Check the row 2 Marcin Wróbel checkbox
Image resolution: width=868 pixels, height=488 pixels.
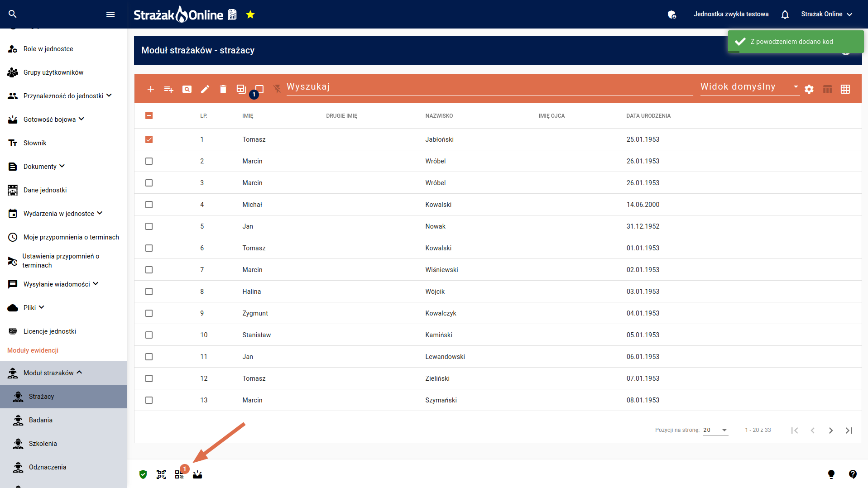click(149, 161)
